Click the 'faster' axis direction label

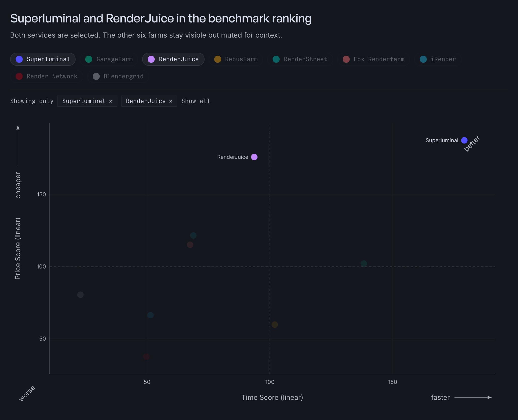click(440, 398)
